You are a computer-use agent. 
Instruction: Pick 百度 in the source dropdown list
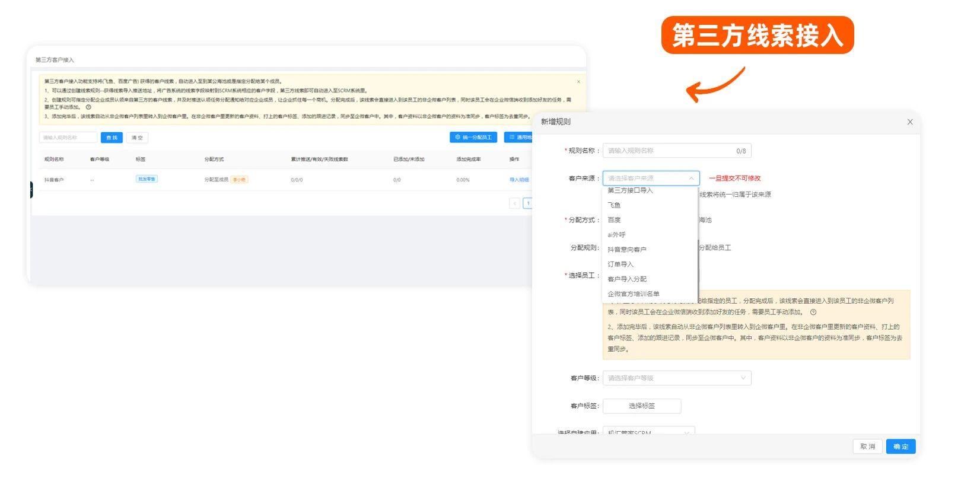click(x=614, y=220)
